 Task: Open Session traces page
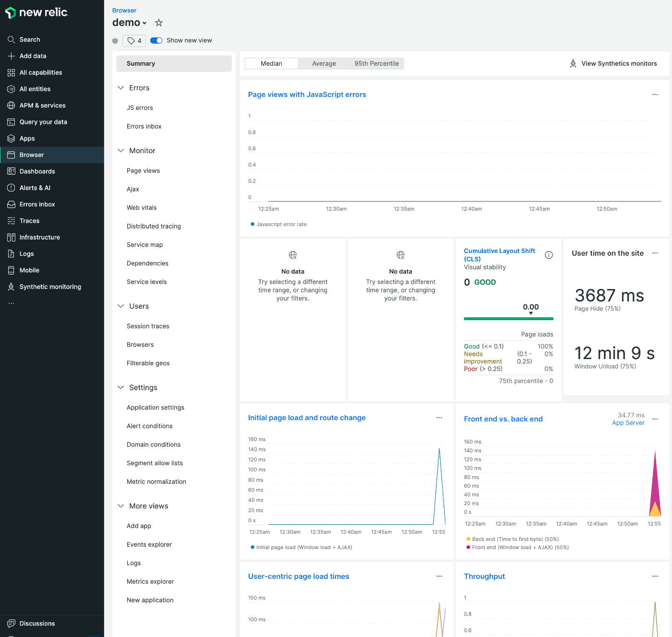click(x=148, y=326)
